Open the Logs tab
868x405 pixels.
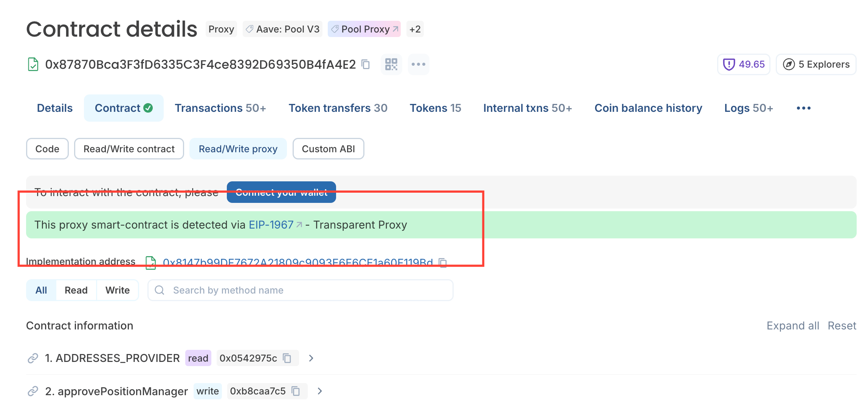[x=748, y=108]
